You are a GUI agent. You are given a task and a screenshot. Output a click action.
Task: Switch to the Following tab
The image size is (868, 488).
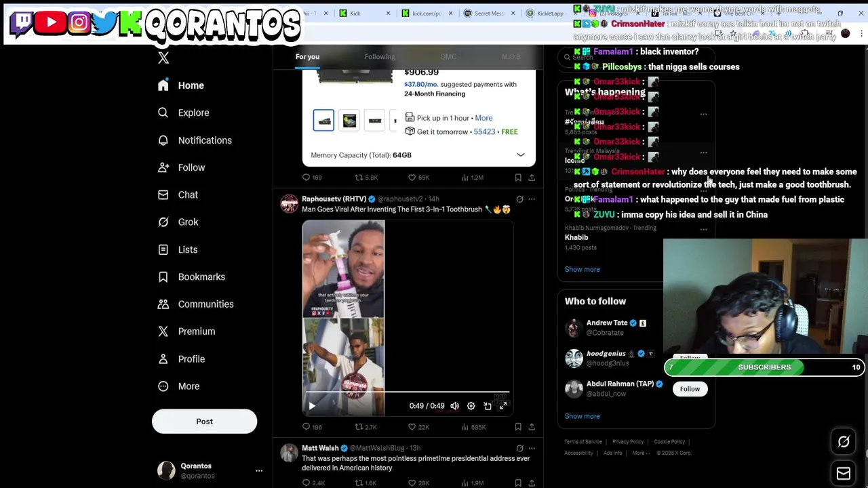tap(380, 56)
